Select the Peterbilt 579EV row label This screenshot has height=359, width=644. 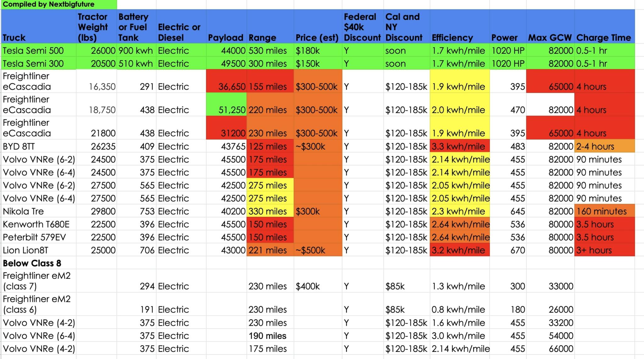(38, 237)
